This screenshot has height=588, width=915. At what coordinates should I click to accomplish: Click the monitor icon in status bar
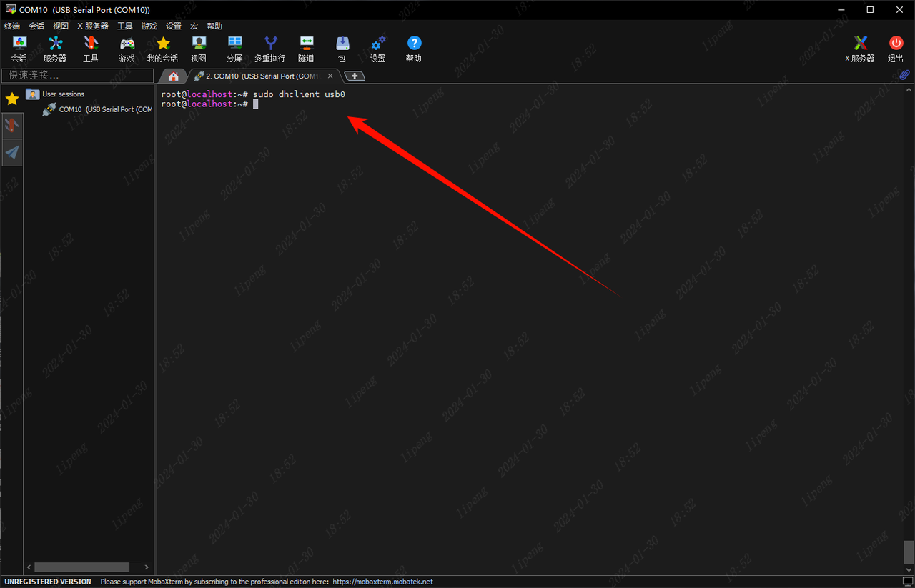point(908,582)
